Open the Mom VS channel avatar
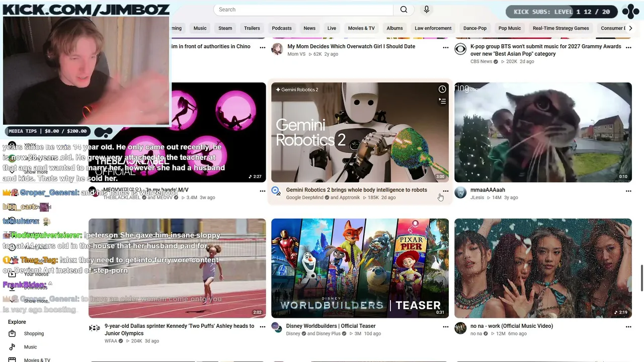The width and height of the screenshot is (644, 362). (x=277, y=49)
